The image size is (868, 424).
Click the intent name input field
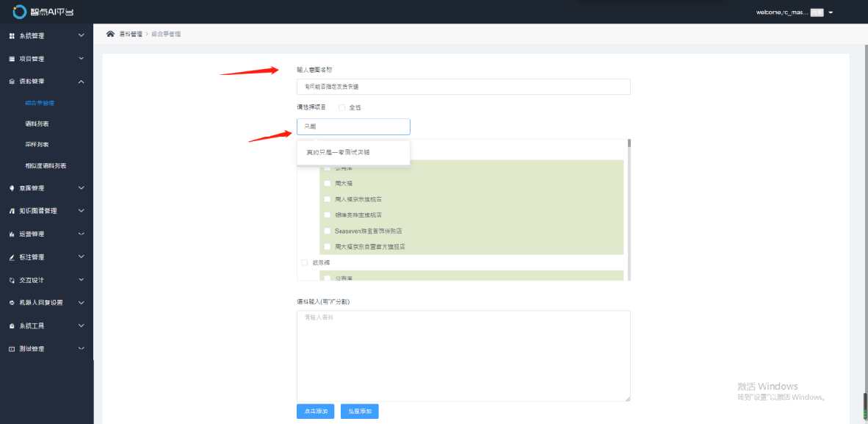(x=463, y=87)
